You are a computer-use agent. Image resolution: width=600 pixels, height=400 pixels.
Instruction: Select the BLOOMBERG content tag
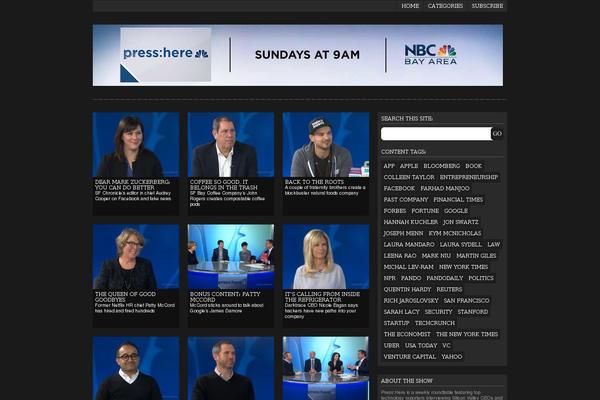point(442,166)
